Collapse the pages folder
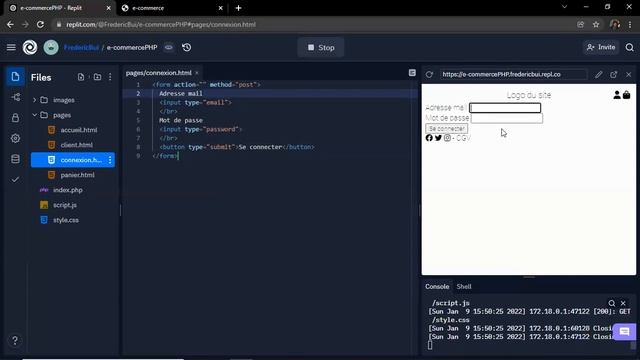The width and height of the screenshot is (640, 360). (x=34, y=115)
